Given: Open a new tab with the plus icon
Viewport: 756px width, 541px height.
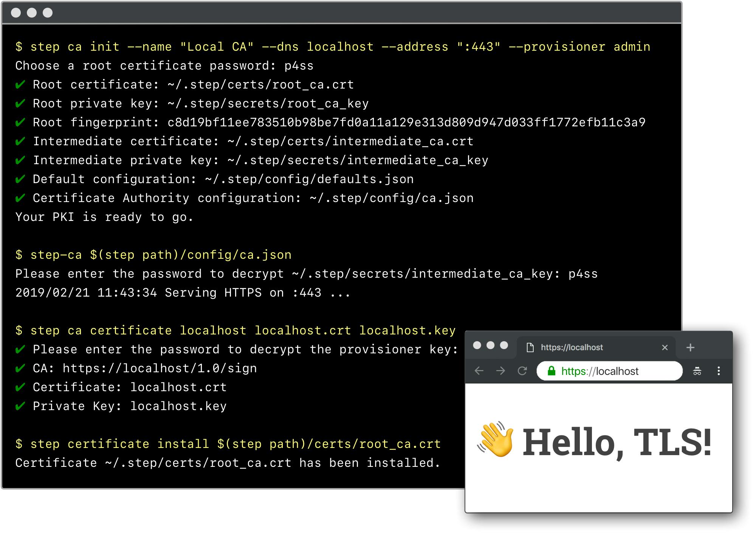Looking at the screenshot, I should tap(691, 347).
